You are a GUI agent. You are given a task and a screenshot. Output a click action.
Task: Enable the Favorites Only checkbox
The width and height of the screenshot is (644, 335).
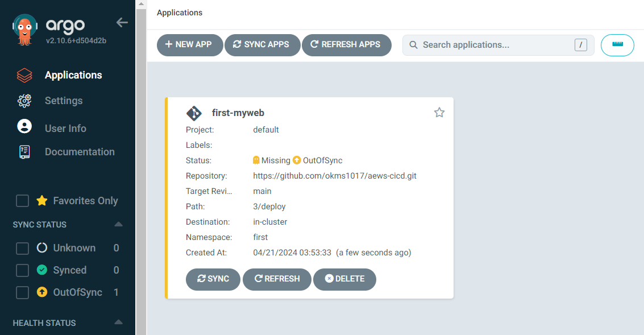point(22,201)
